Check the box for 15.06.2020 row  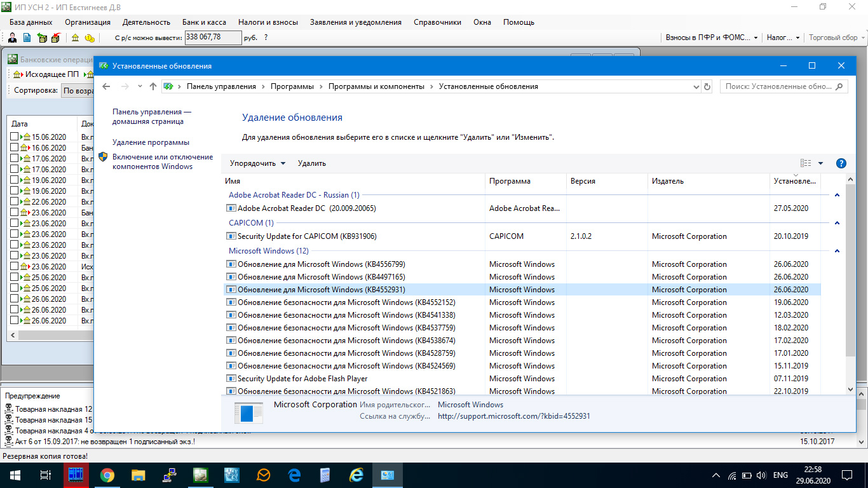click(x=15, y=137)
